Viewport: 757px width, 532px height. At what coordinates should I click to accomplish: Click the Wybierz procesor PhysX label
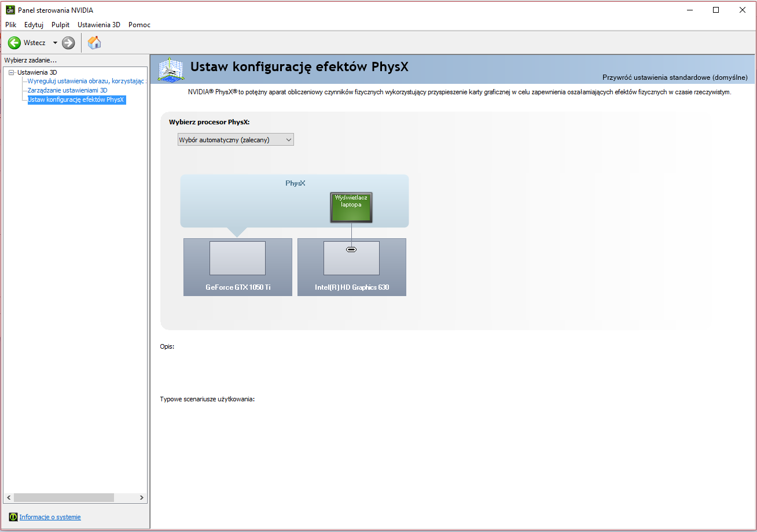point(210,122)
